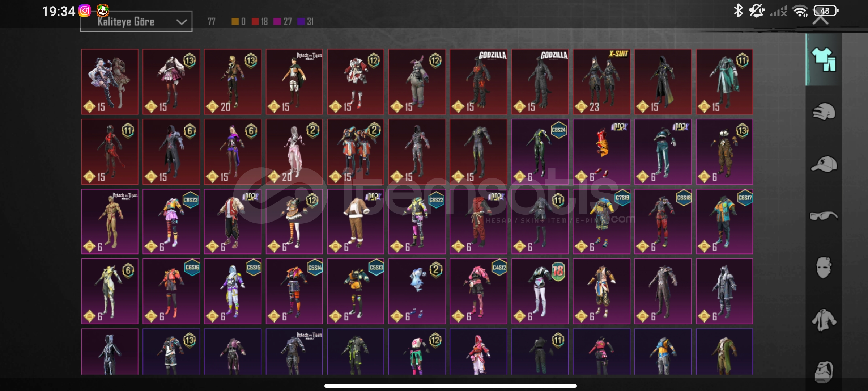Select the white-gold armor outfit with badge 6
The width and height of the screenshot is (868, 391).
[110, 291]
